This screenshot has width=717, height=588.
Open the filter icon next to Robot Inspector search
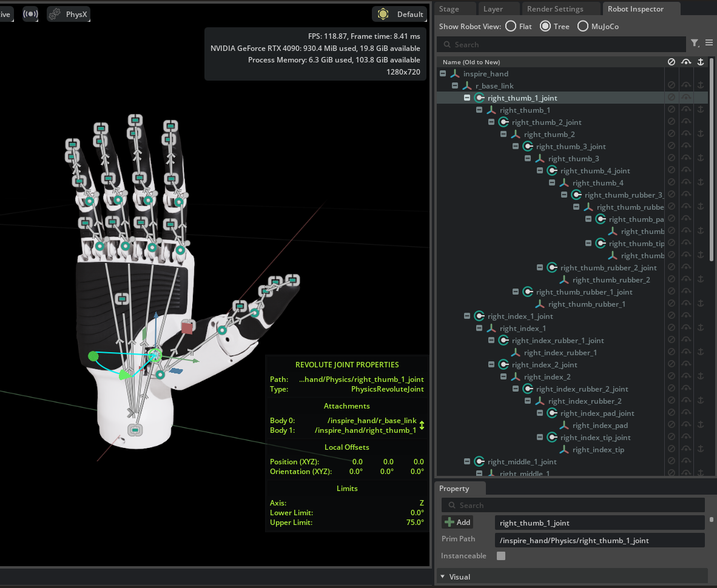coord(695,43)
